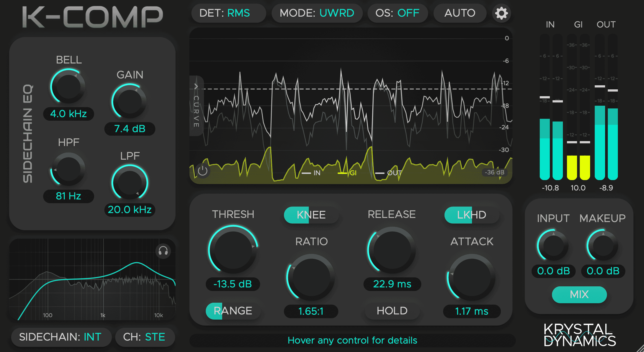This screenshot has width=644, height=352.
Task: Click the BELL frequency knob
Action: click(x=68, y=86)
